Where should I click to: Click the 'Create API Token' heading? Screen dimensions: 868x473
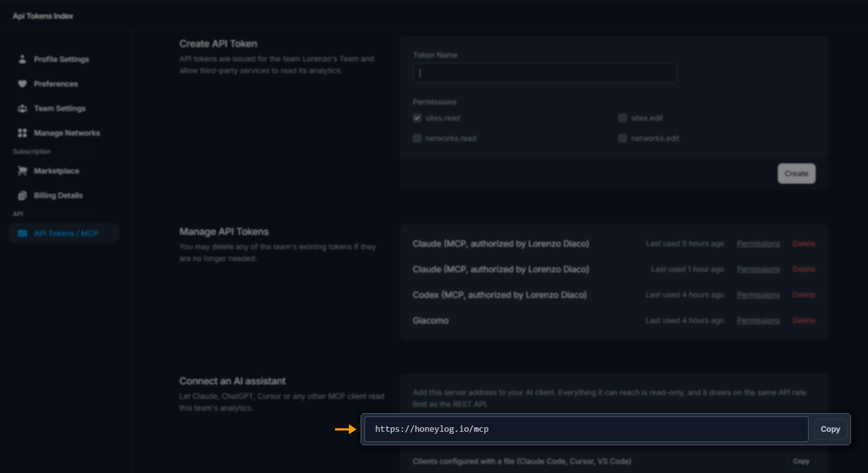point(218,44)
